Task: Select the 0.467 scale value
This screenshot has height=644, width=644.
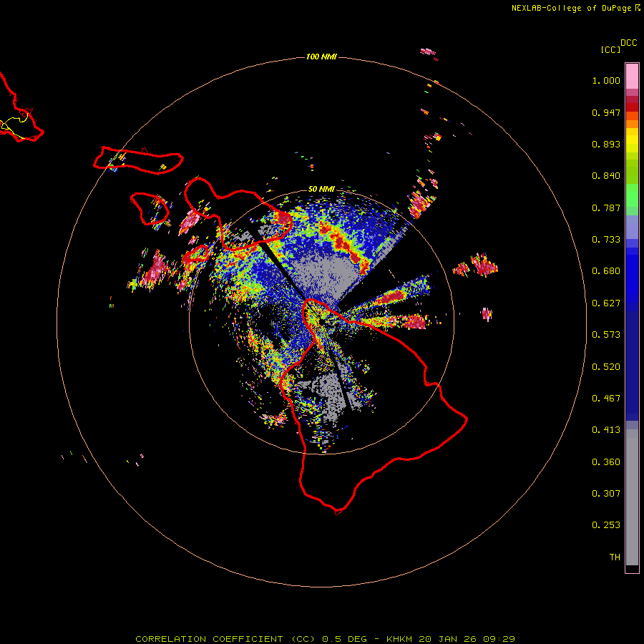Action: coord(606,399)
